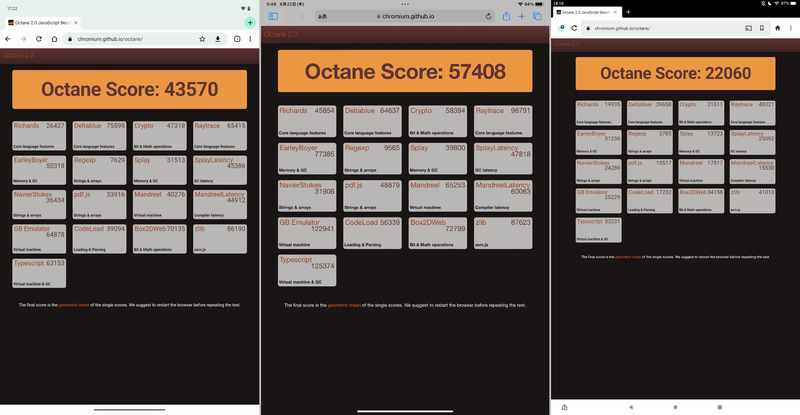800x415 pixels.
Task: Select Crypto 47318 tile
Action: coord(160,136)
